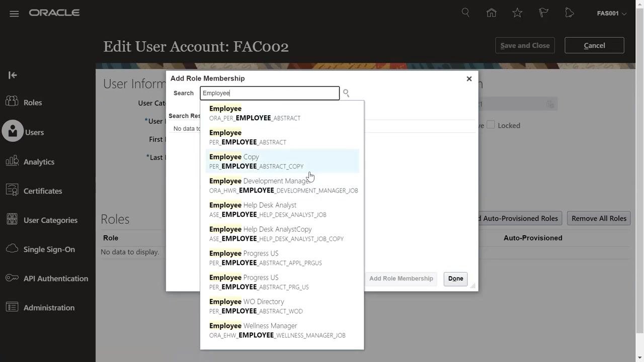Collapse the left sidebar arrow

13,75
